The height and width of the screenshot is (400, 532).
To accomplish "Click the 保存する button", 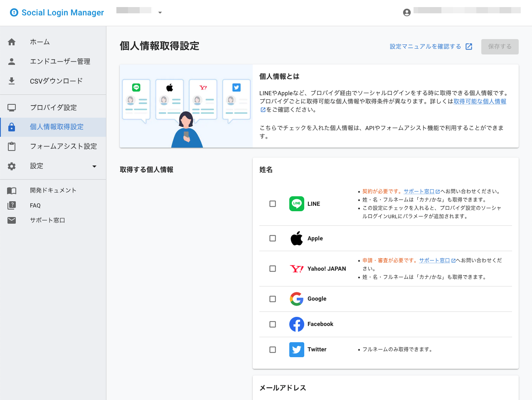I will (500, 47).
